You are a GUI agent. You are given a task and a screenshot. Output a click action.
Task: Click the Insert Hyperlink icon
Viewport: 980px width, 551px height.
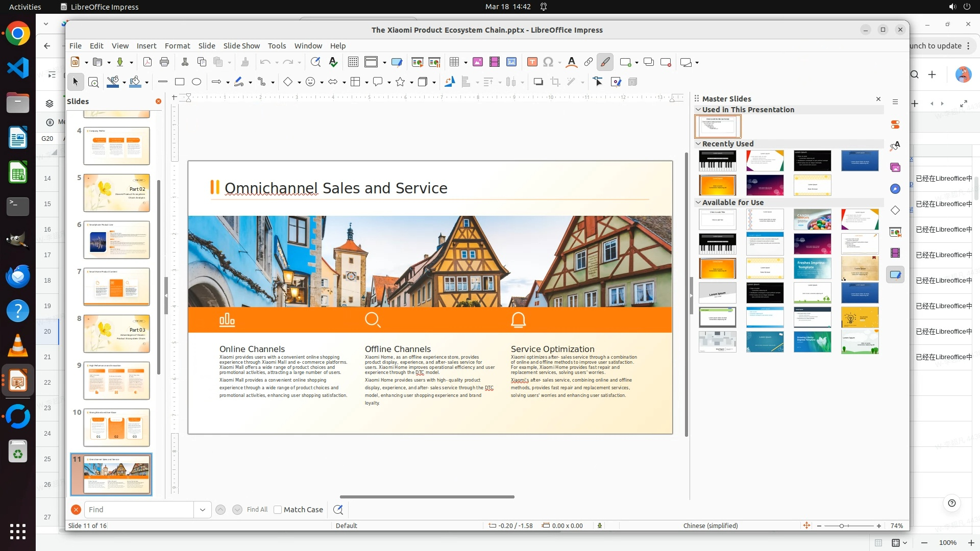589,62
